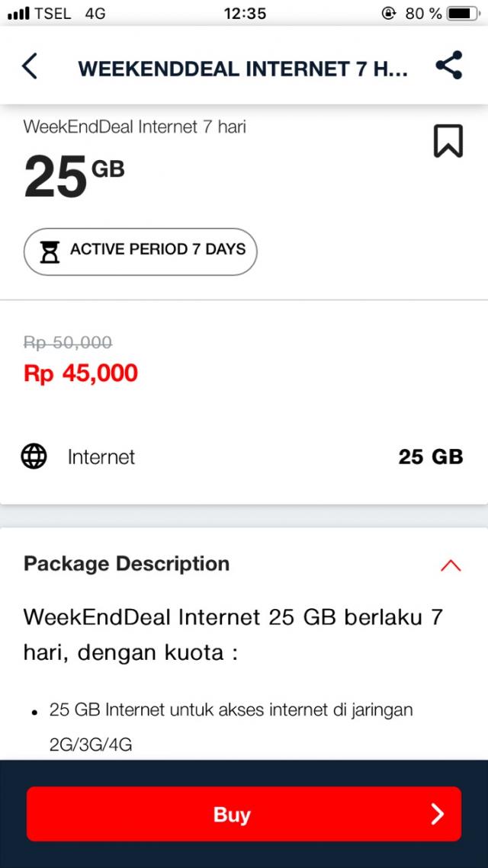This screenshot has height=868, width=488.
Task: Tap the rotation lock status icon
Action: coord(390,14)
